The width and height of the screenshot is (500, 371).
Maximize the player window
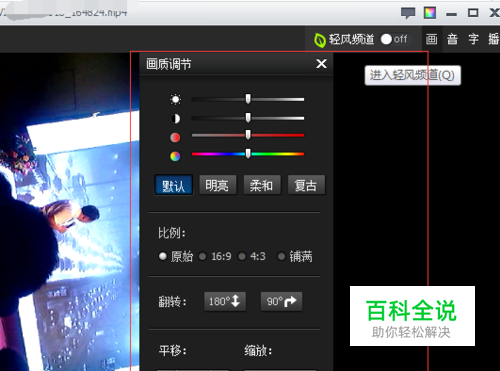click(x=473, y=13)
